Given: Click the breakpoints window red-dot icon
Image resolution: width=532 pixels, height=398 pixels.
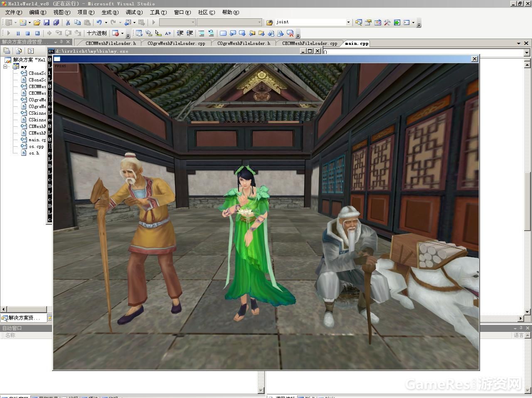Looking at the screenshot, I should (x=116, y=33).
